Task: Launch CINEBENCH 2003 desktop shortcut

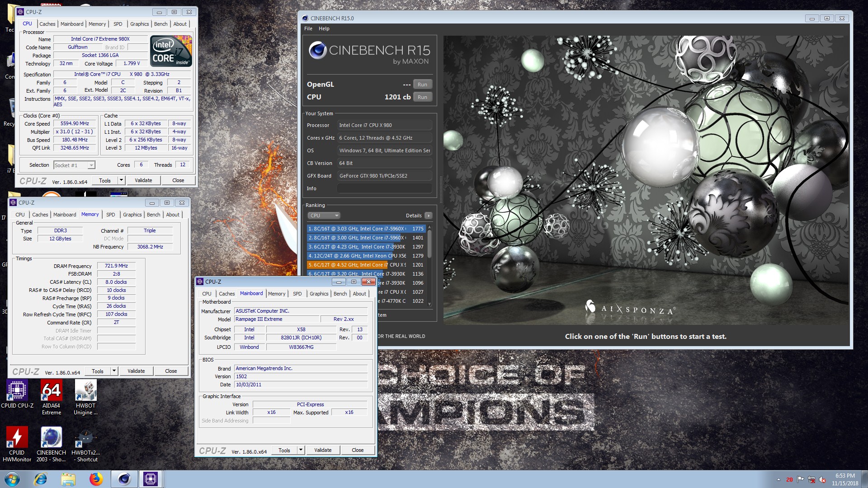Action: click(51, 445)
